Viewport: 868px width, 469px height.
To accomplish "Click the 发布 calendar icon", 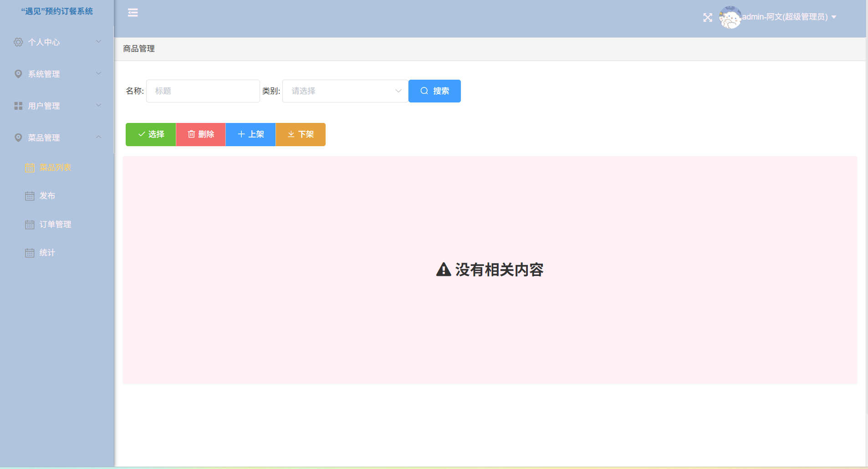I will pyautogui.click(x=30, y=196).
